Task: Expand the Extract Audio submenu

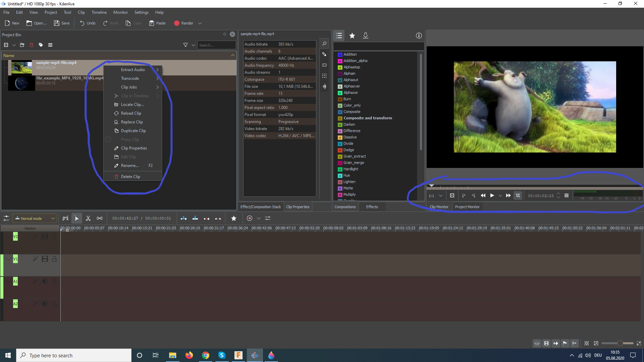Action: click(x=133, y=70)
